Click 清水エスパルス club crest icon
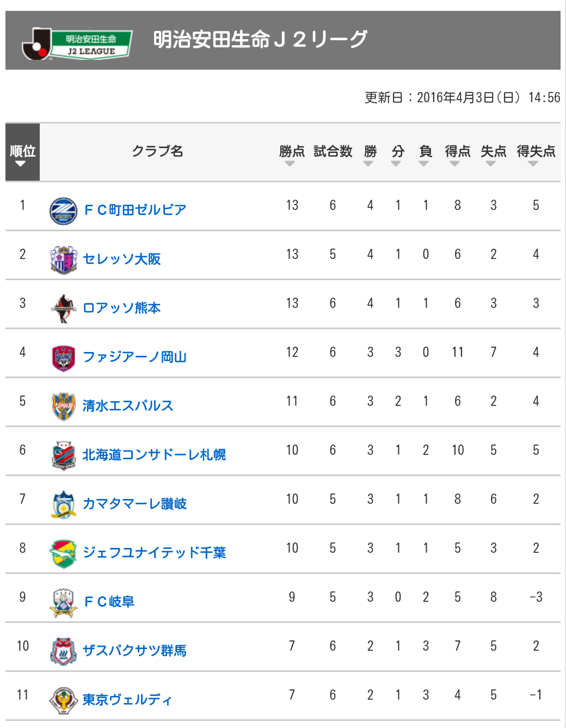This screenshot has width=566, height=728. pos(63,406)
